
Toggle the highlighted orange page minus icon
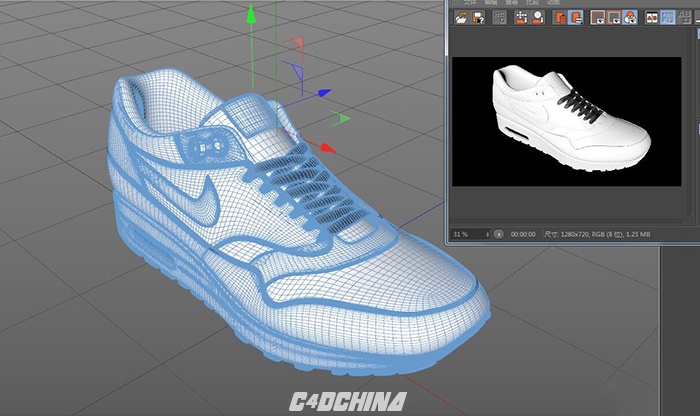[x=576, y=17]
